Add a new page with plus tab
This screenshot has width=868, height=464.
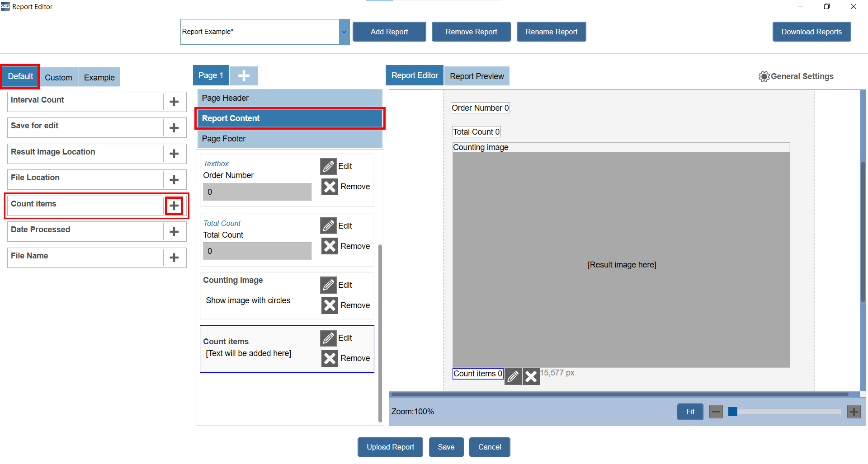pyautogui.click(x=244, y=76)
